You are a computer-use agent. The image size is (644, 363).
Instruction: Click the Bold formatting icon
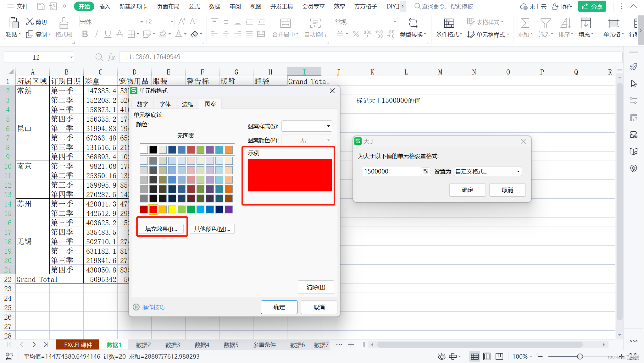tap(85, 34)
